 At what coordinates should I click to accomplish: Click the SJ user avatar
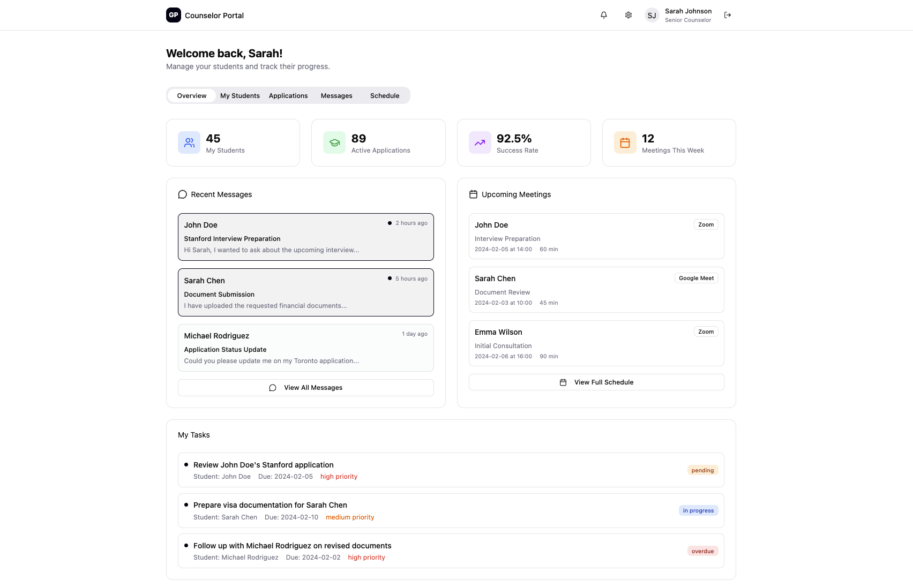[x=652, y=16]
